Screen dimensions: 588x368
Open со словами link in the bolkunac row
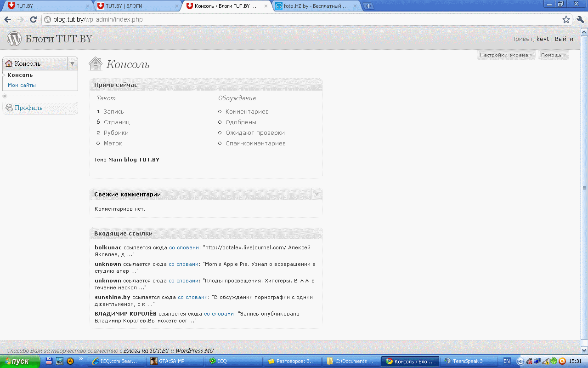point(184,247)
